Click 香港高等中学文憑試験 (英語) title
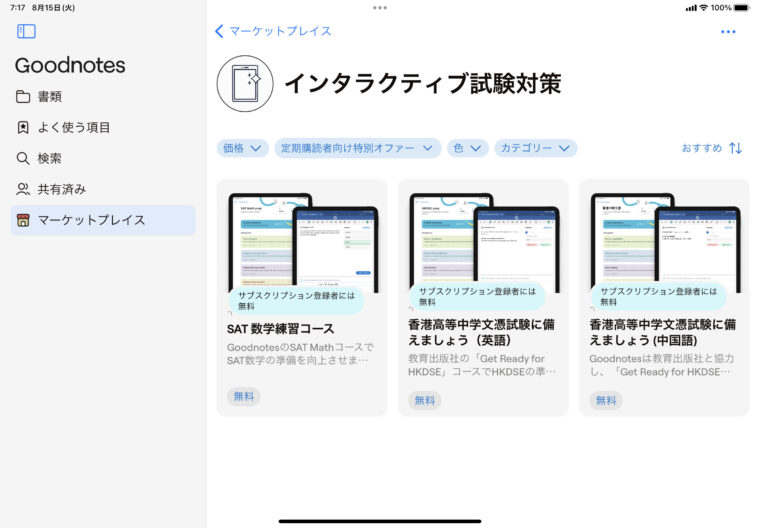 click(x=481, y=332)
